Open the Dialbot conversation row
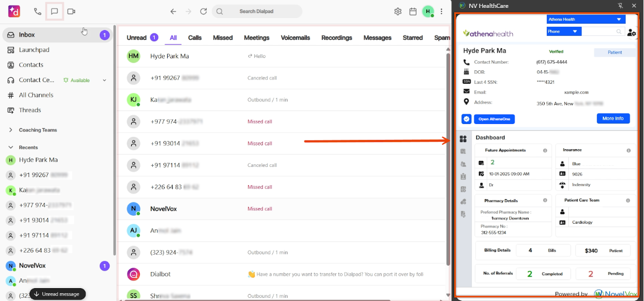Viewport: 644px width, 301px height. pos(283,274)
